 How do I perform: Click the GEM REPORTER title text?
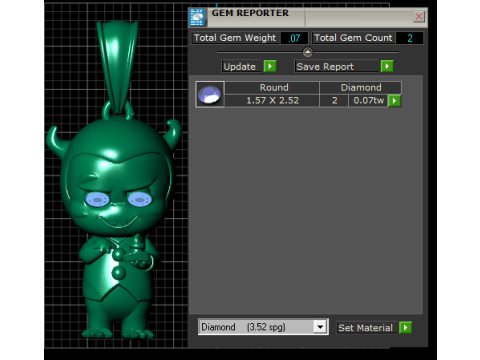250,13
